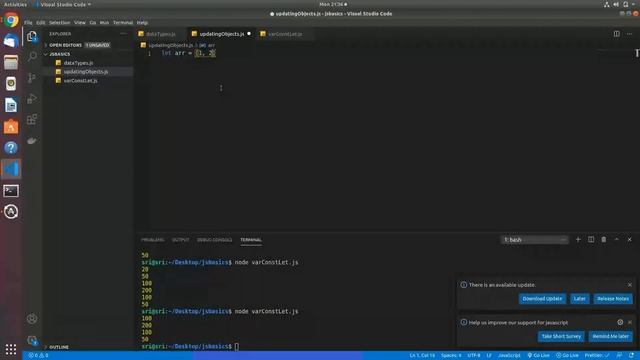Select the updatingObjects.js editor tab
This screenshot has width=640, height=360.
[x=222, y=34]
